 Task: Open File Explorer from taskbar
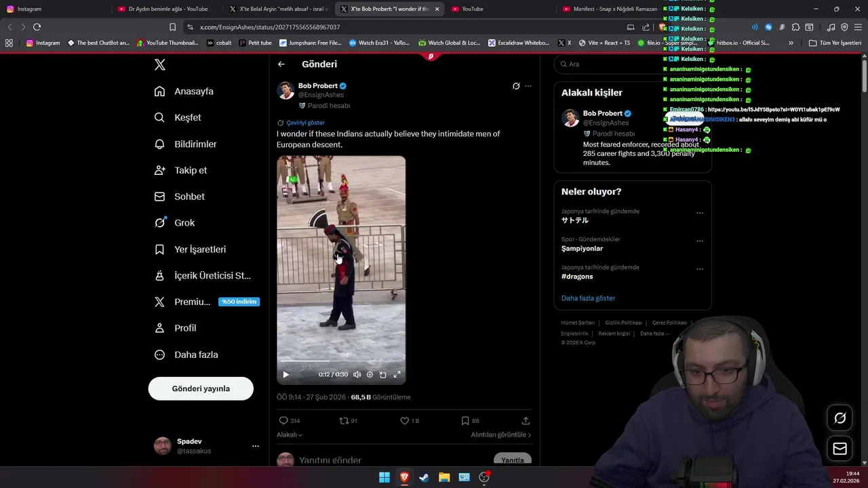[443, 477]
